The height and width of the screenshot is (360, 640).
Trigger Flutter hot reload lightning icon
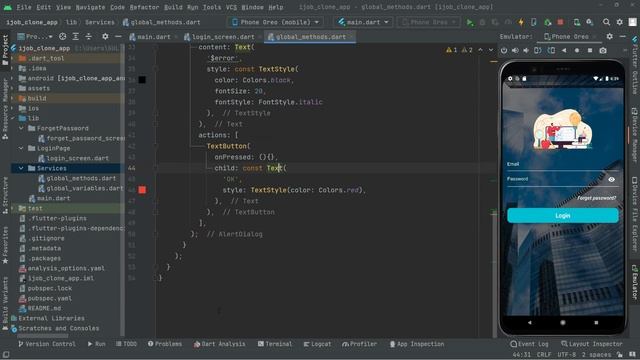(521, 22)
